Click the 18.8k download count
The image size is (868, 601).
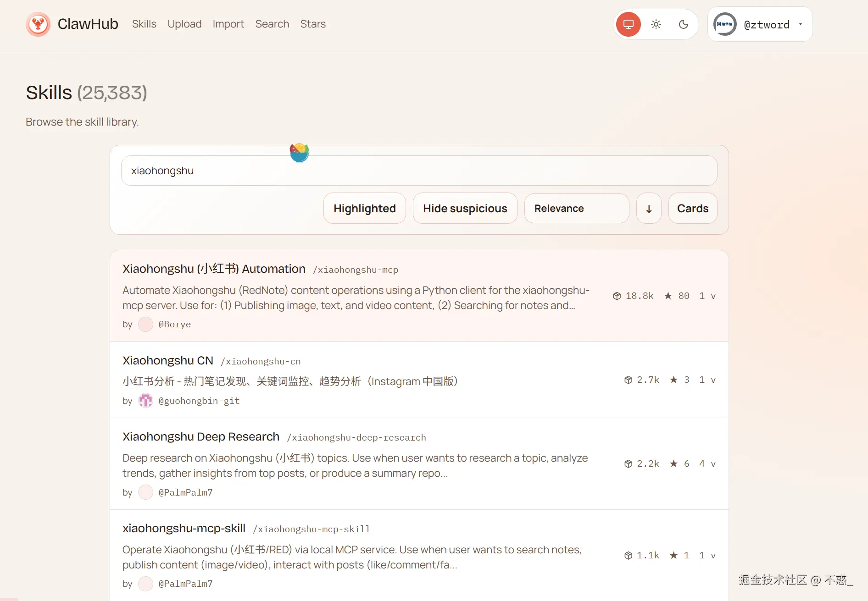tap(640, 296)
